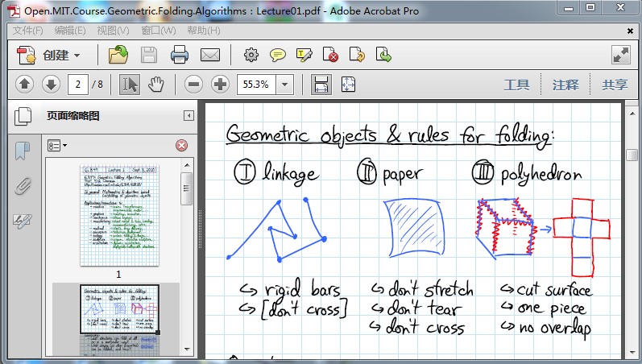The image size is (642, 364).
Task: Expand the 创建 dropdown arrow
Action: point(77,56)
